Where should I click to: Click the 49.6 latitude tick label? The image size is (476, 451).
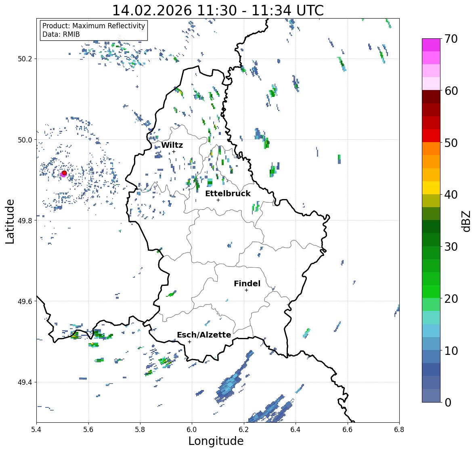25,301
